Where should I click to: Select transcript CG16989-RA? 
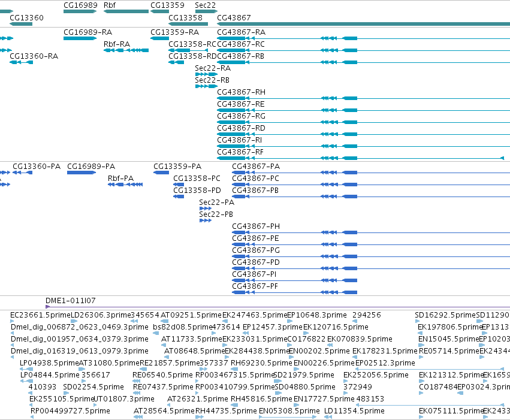(x=88, y=32)
